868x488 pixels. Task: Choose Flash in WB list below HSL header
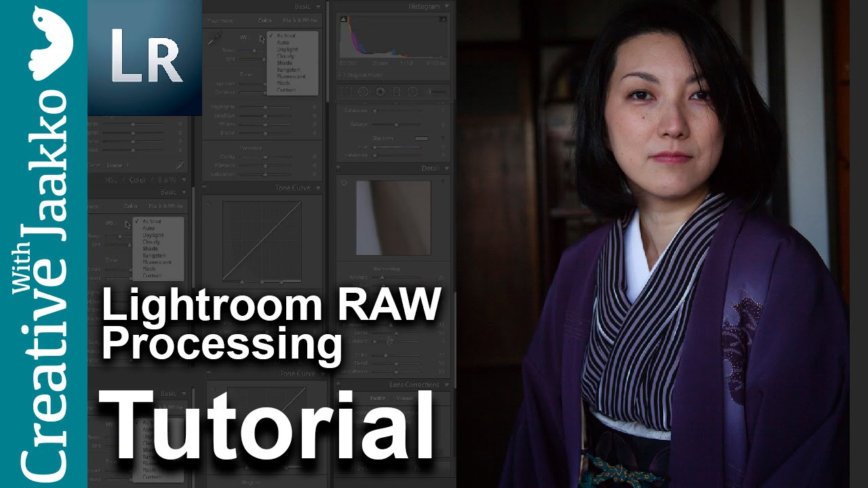(149, 269)
